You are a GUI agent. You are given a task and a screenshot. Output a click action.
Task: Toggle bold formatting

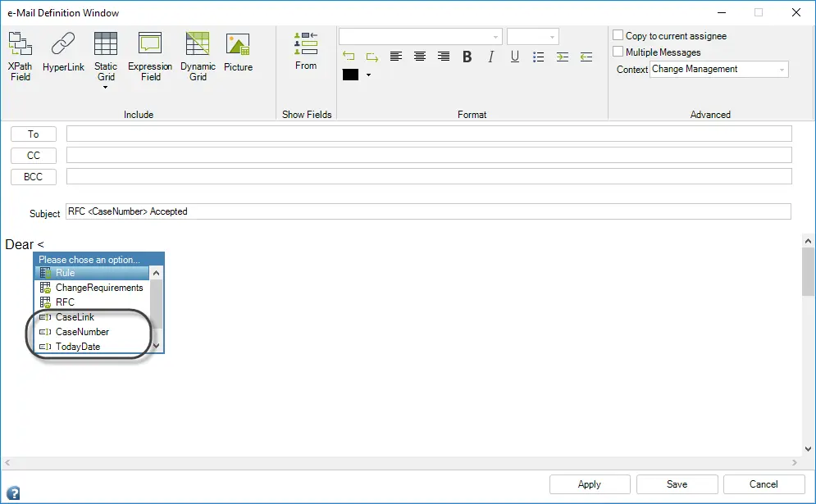[467, 57]
